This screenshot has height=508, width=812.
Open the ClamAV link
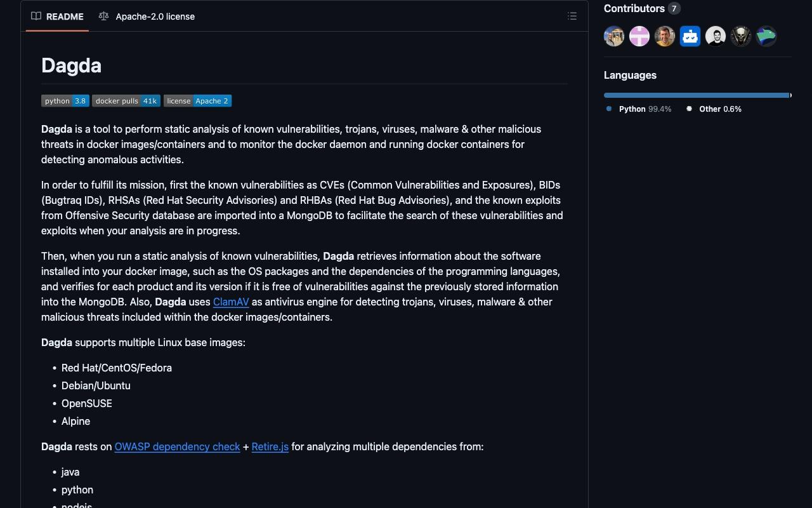pyautogui.click(x=231, y=302)
